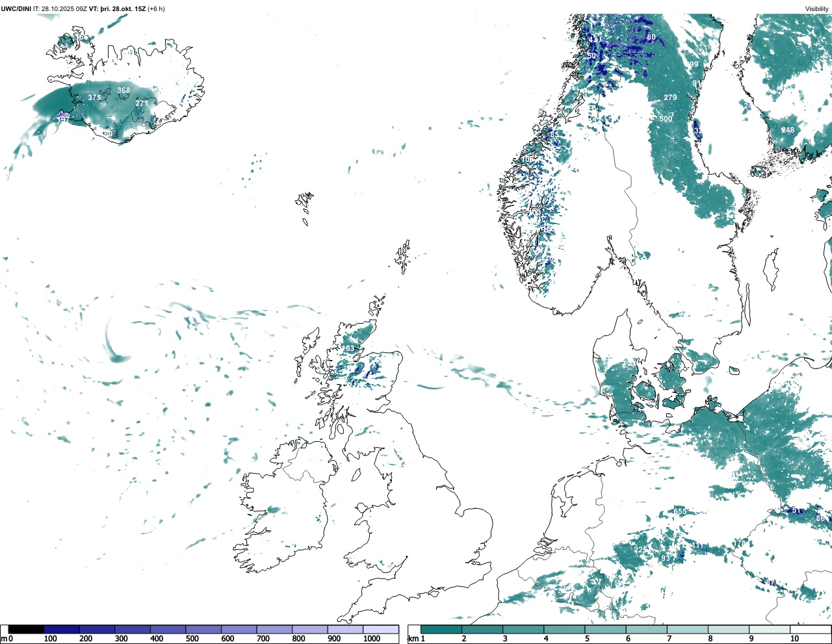Click the 'UWC/DINI' header text
This screenshot has width=832, height=644.
tap(16, 9)
